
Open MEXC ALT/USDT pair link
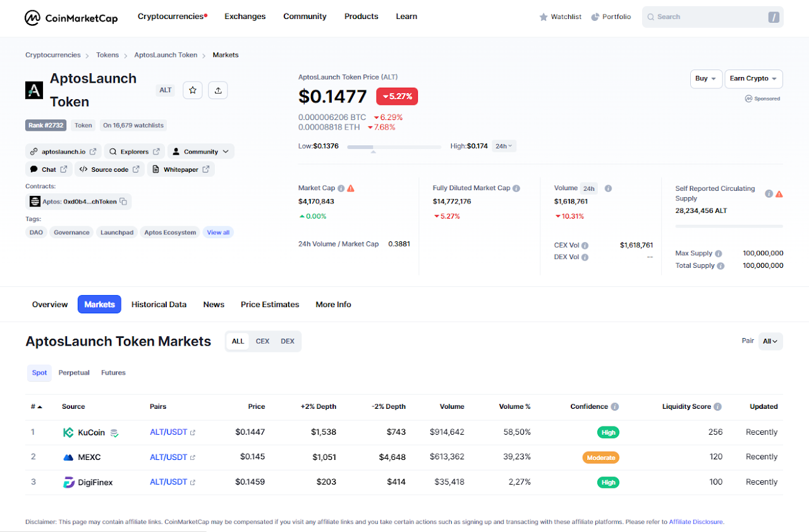point(173,457)
